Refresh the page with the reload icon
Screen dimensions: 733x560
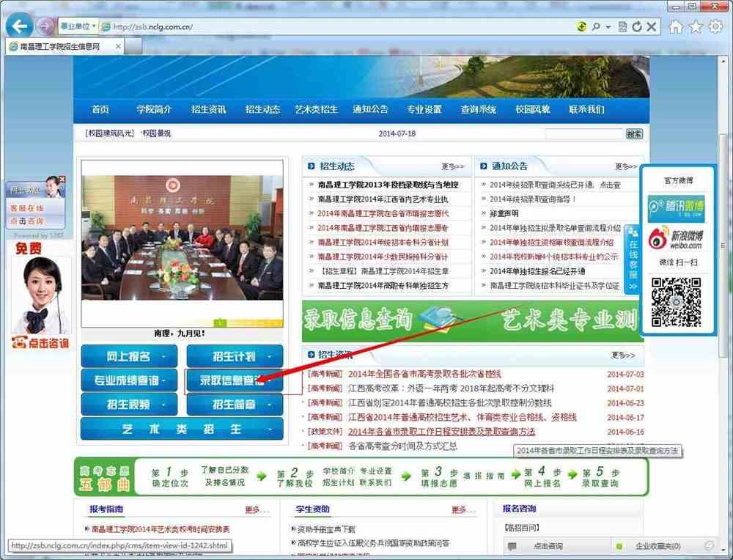[x=637, y=27]
